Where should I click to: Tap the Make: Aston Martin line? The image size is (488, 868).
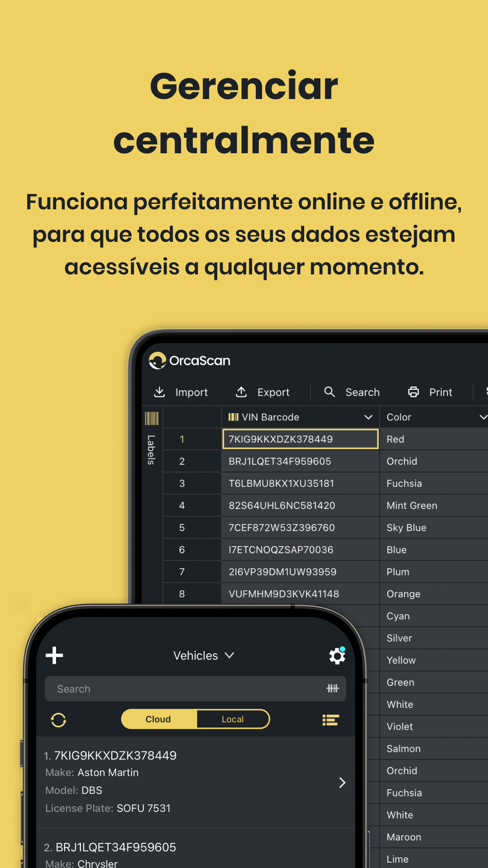(92, 773)
